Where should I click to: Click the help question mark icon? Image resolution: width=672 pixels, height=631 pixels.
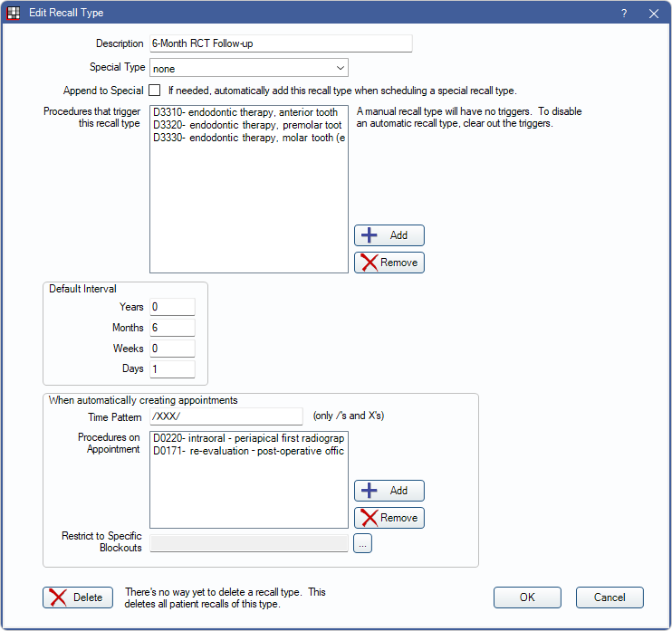click(x=624, y=14)
